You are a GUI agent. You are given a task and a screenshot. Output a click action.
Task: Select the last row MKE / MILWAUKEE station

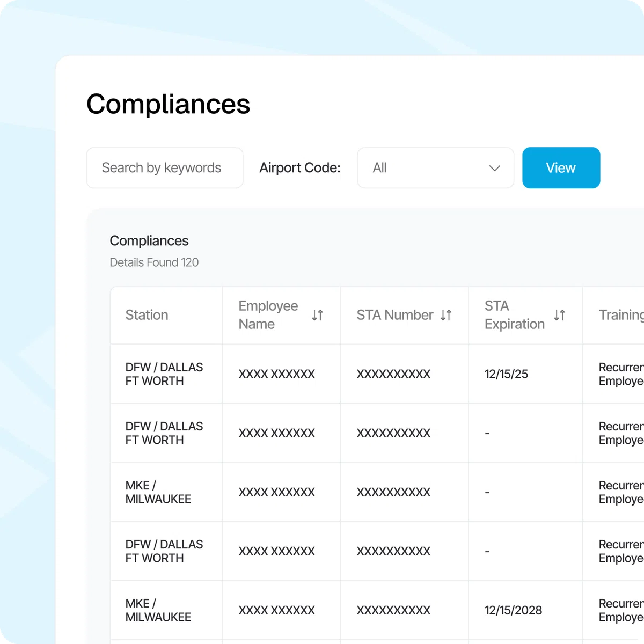pyautogui.click(x=158, y=610)
